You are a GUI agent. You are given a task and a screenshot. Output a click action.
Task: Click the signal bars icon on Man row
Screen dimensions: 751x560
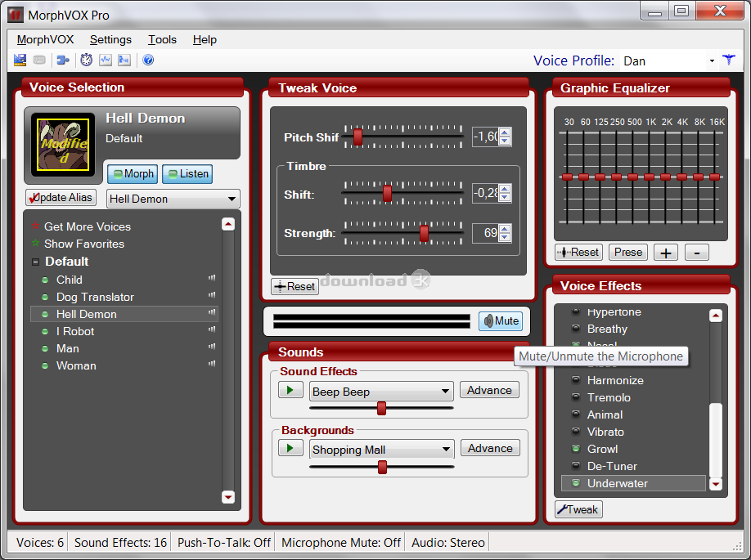212,347
